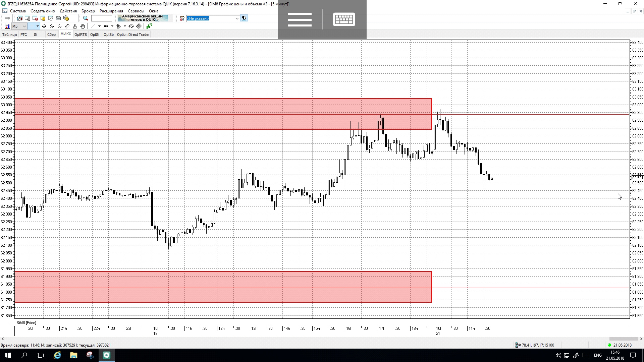Select the ruler measurement tool

67,26
